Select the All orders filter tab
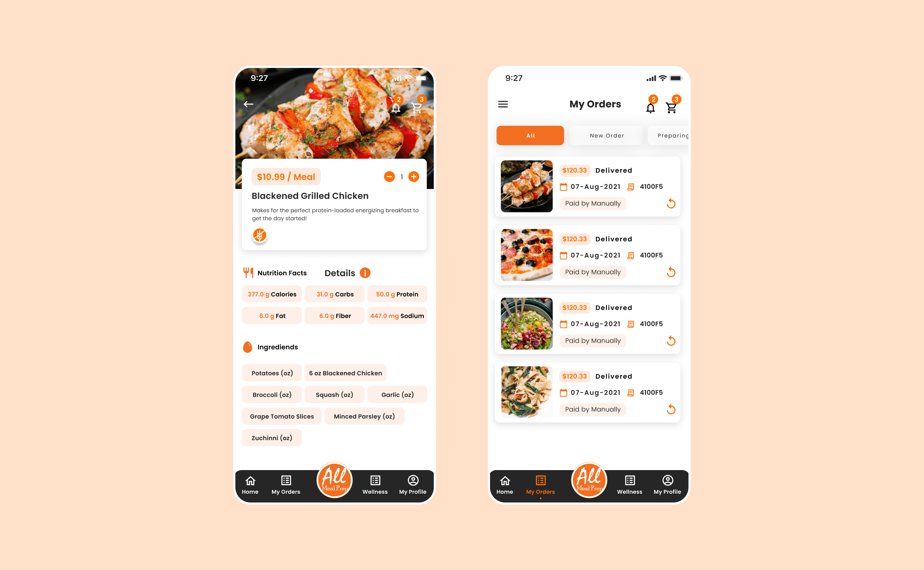The height and width of the screenshot is (570, 924). tap(529, 135)
